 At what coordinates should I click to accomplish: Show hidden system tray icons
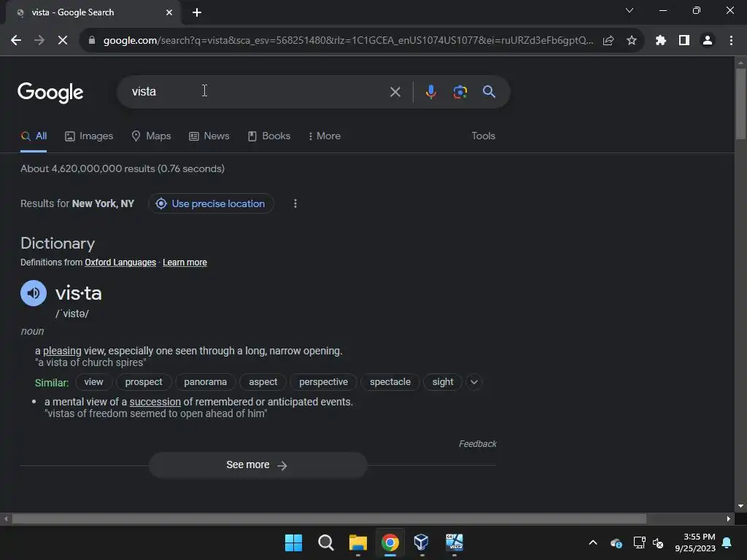(593, 542)
